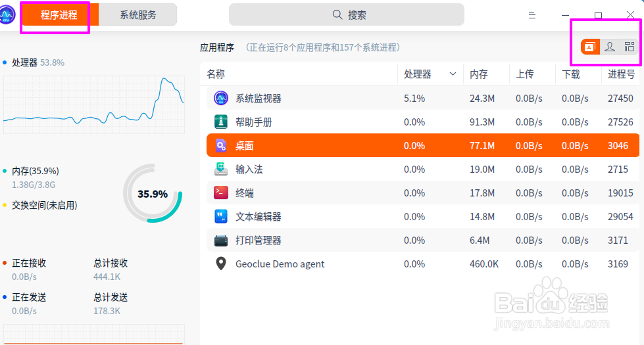Image resolution: width=644 pixels, height=345 pixels.
Task: Show my processes user filter icon
Action: point(610,47)
